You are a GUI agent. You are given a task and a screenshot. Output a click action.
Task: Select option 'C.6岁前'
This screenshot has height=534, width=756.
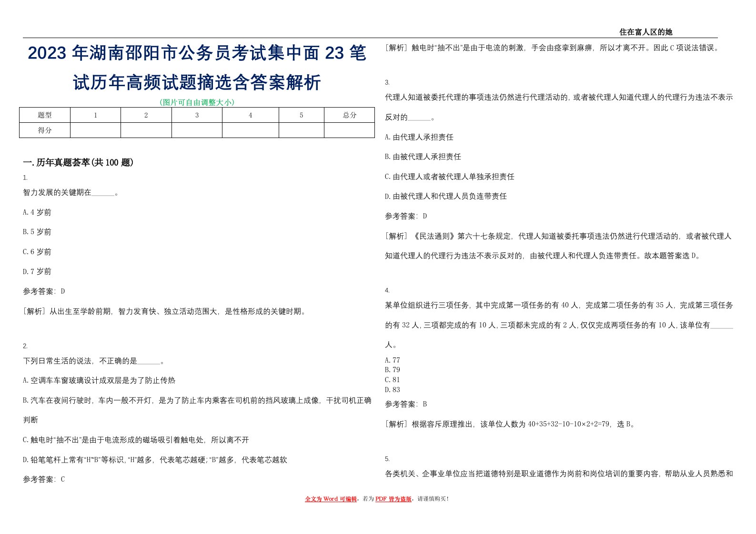[x=37, y=252]
